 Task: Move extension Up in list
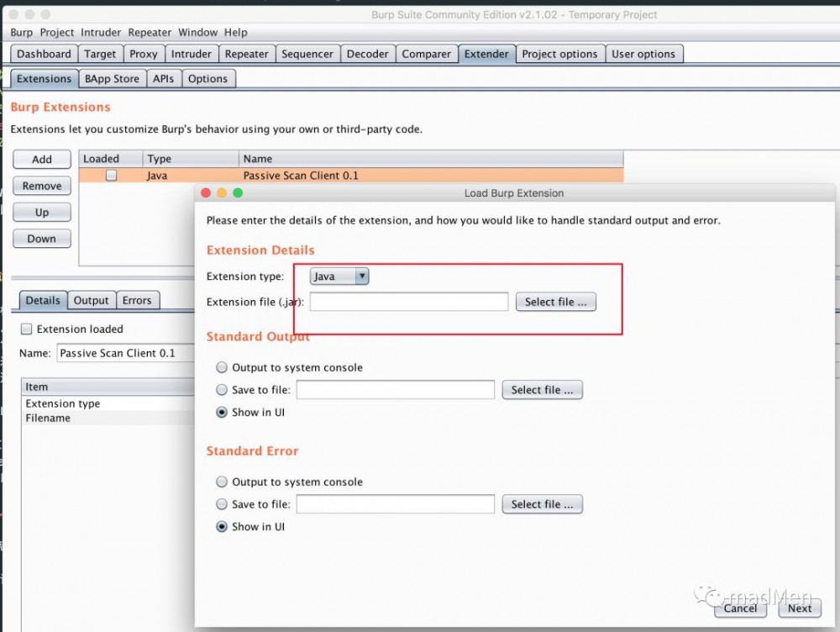click(42, 213)
